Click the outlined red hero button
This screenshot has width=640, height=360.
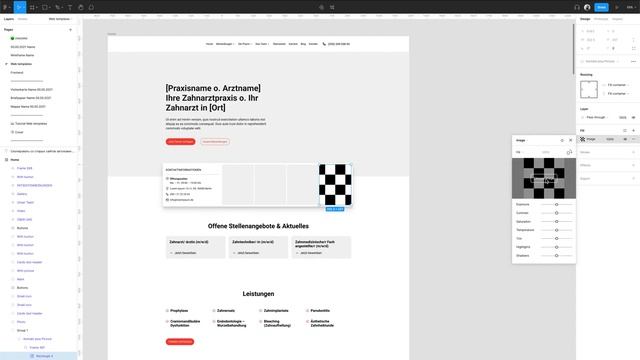pyautogui.click(x=215, y=142)
